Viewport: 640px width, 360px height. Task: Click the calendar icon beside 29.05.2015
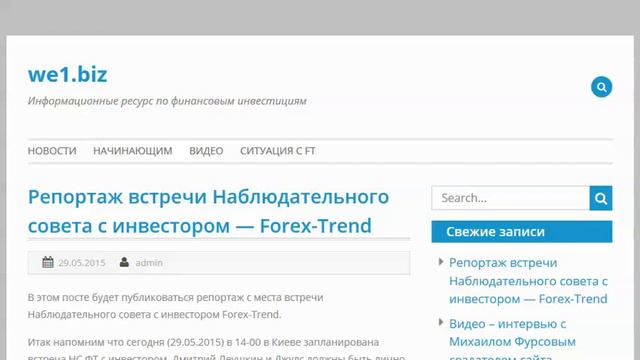coord(48,262)
